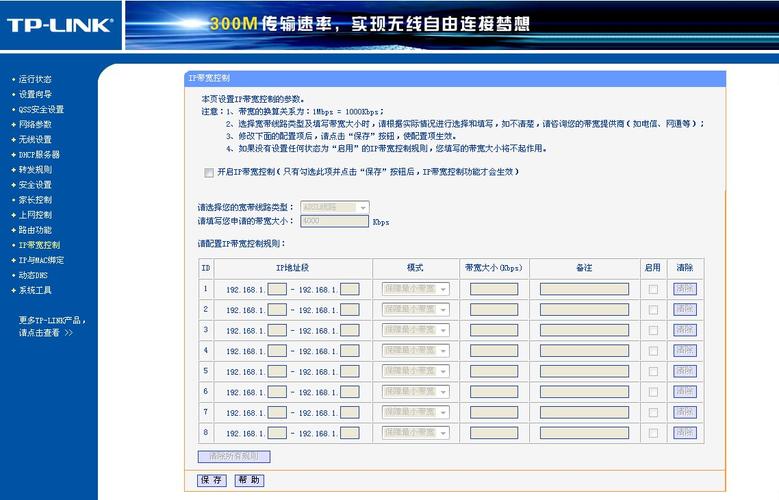Expand DHCP服务器 in the sidebar
The height and width of the screenshot is (500, 779).
coord(39,155)
